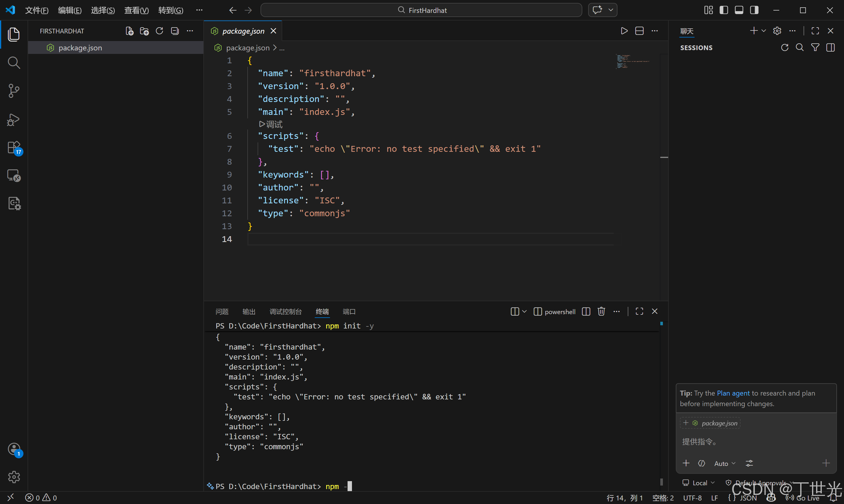The height and width of the screenshot is (504, 844).
Task: Toggle the primary side bar
Action: coord(724,10)
